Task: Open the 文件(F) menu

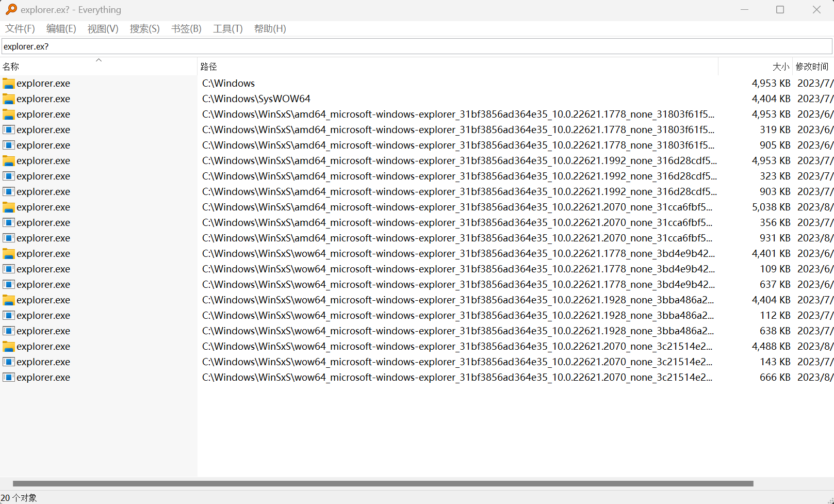Action: point(20,29)
